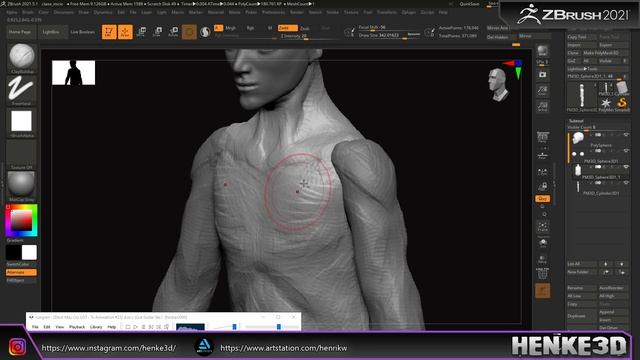Image resolution: width=640 pixels, height=360 pixels.
Task: Toggle the Alternate color button
Action: [x=21, y=272]
